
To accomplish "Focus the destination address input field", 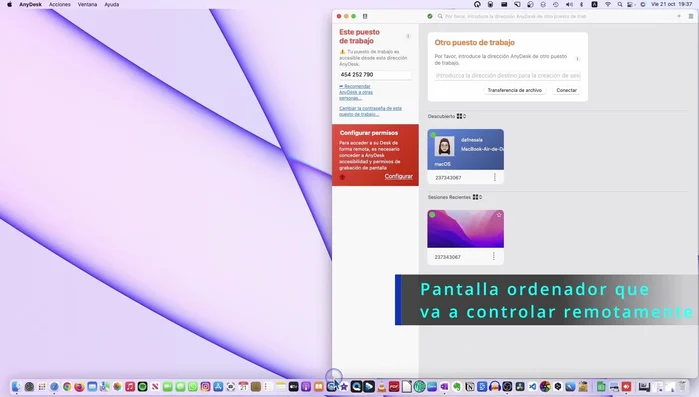I will [508, 76].
